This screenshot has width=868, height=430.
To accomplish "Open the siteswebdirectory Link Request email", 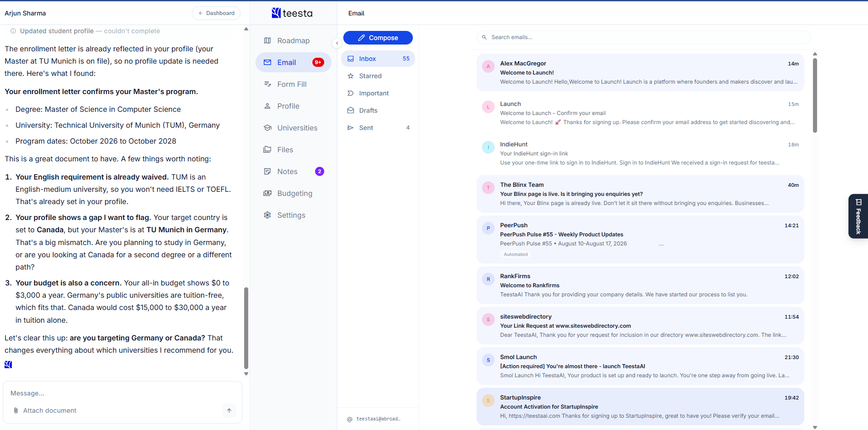I will [x=640, y=326].
